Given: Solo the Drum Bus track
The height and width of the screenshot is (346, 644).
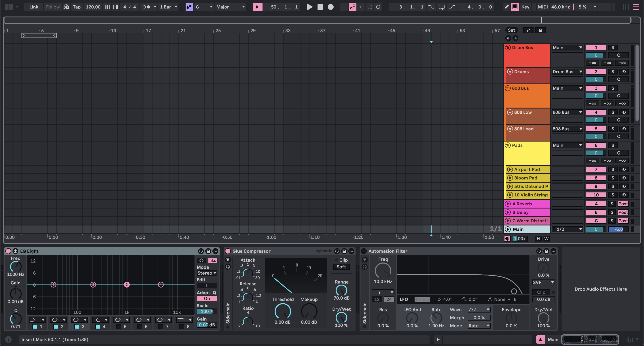Looking at the screenshot, I should 613,47.
